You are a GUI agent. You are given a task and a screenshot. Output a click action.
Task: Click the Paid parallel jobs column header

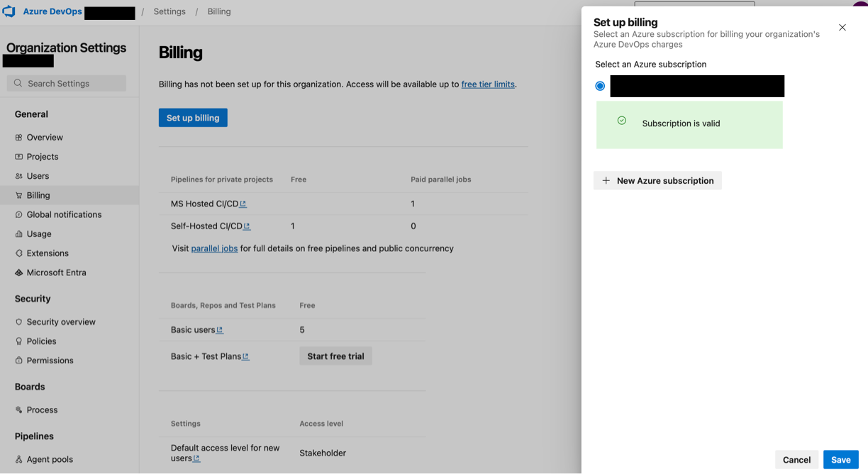(x=441, y=180)
